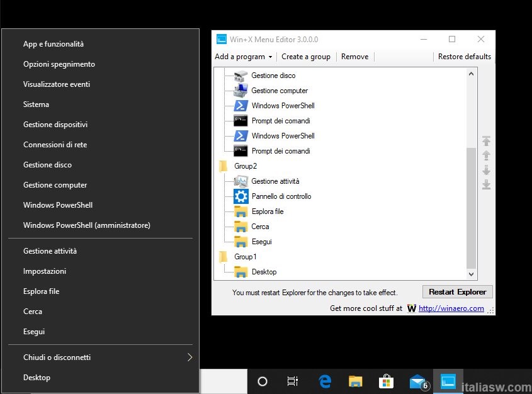
Task: Click Create a group in the toolbar
Action: coord(306,57)
